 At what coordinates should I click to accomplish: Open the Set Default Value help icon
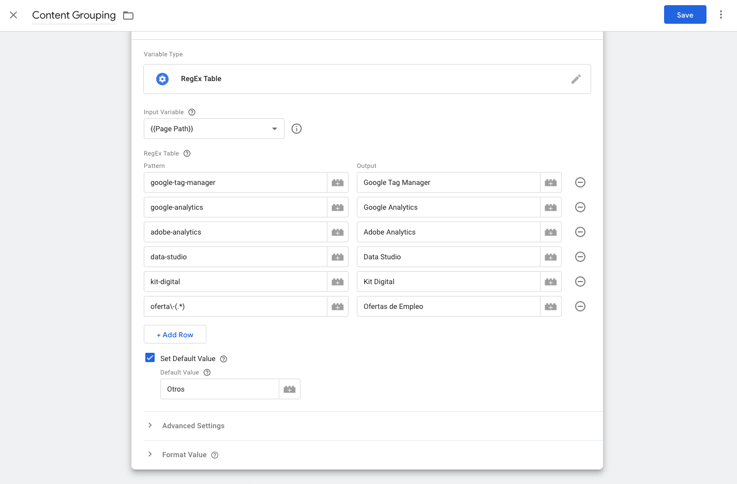(224, 359)
